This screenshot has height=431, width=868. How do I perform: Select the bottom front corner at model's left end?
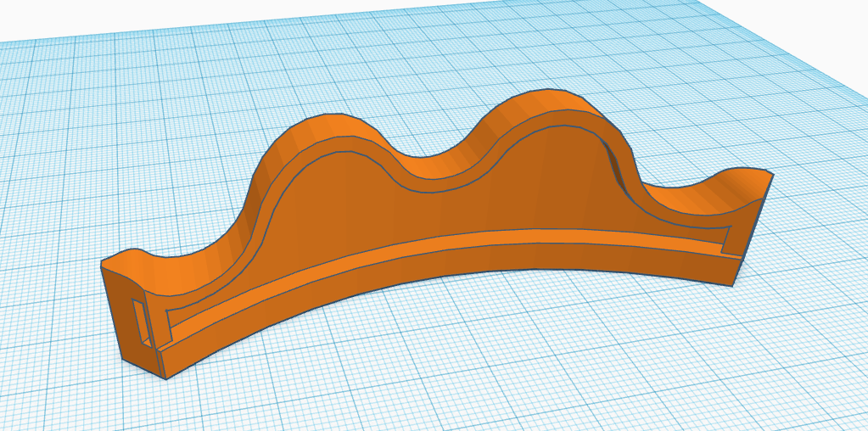point(165,378)
